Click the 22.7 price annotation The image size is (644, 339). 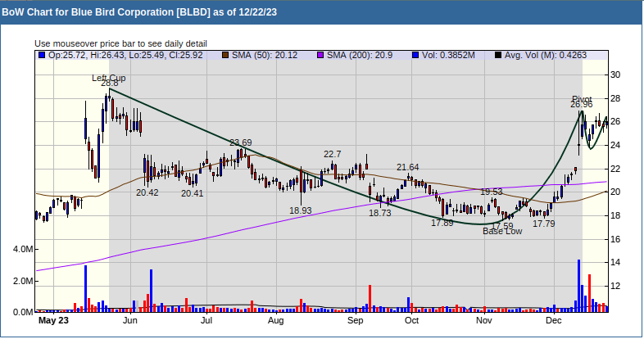[333, 154]
